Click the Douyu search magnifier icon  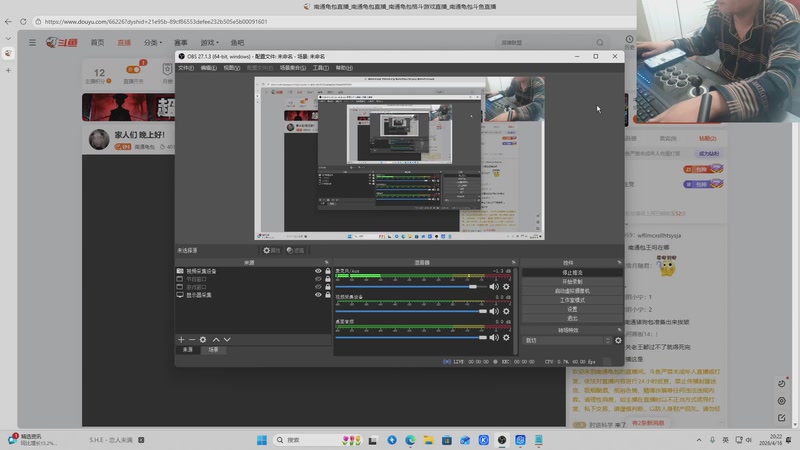tap(600, 42)
